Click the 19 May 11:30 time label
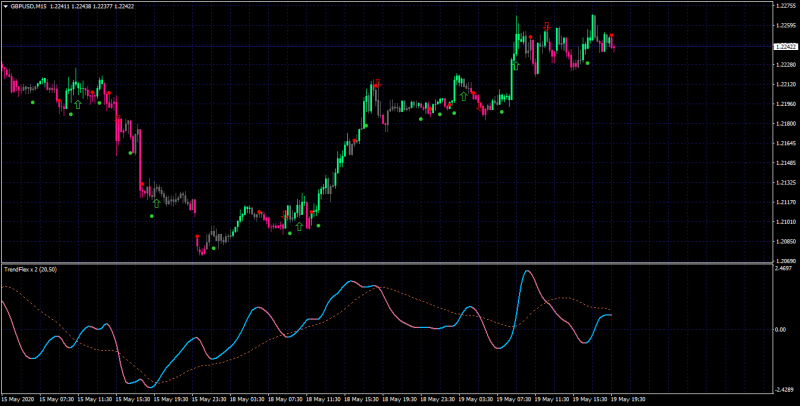 (x=553, y=399)
